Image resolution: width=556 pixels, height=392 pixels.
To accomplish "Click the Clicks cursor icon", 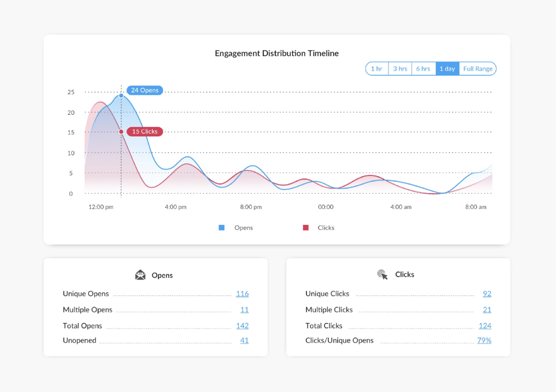I will click(x=383, y=274).
